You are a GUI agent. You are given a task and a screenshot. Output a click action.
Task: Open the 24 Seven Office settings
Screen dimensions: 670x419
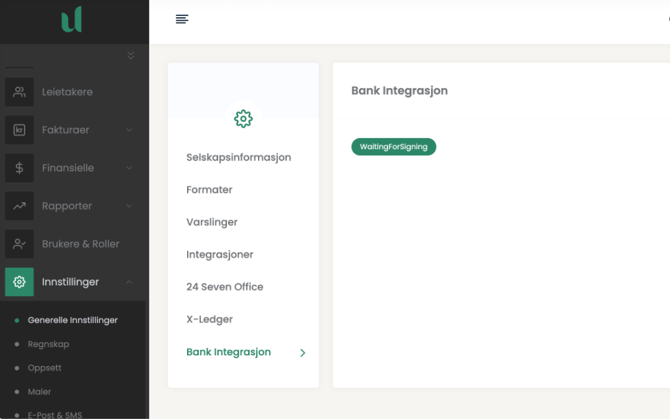click(x=224, y=287)
